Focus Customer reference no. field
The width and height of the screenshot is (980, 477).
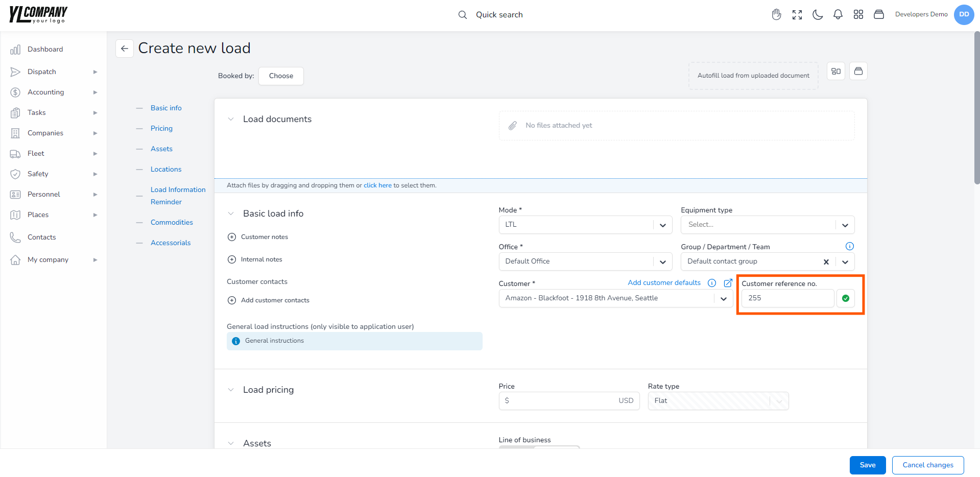point(787,298)
